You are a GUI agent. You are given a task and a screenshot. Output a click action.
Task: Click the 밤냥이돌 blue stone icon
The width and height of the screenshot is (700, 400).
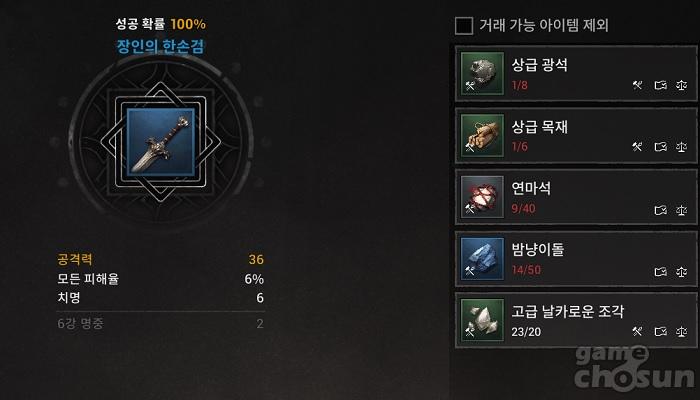tap(482, 258)
